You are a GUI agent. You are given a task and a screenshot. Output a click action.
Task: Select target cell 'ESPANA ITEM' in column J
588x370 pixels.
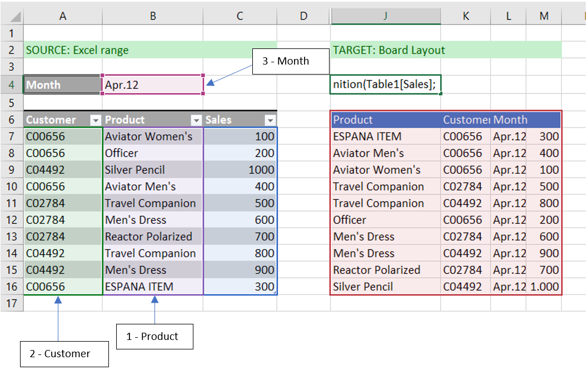point(386,136)
